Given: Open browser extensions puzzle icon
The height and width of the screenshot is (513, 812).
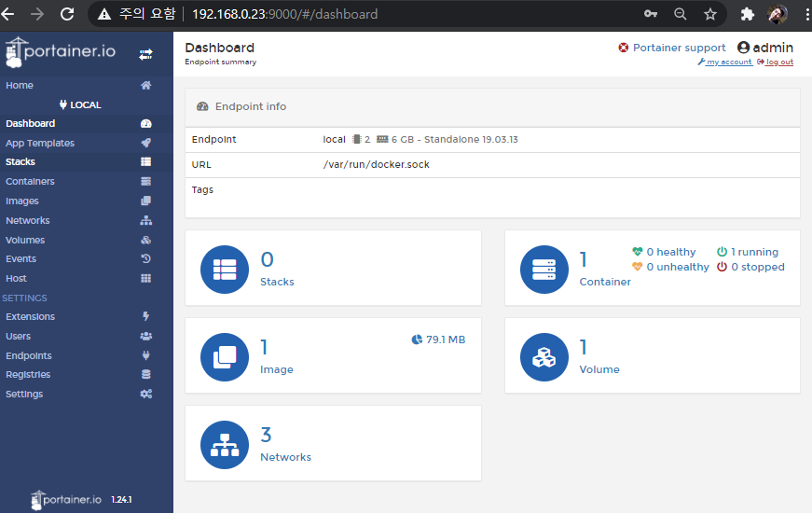Looking at the screenshot, I should click(x=748, y=14).
